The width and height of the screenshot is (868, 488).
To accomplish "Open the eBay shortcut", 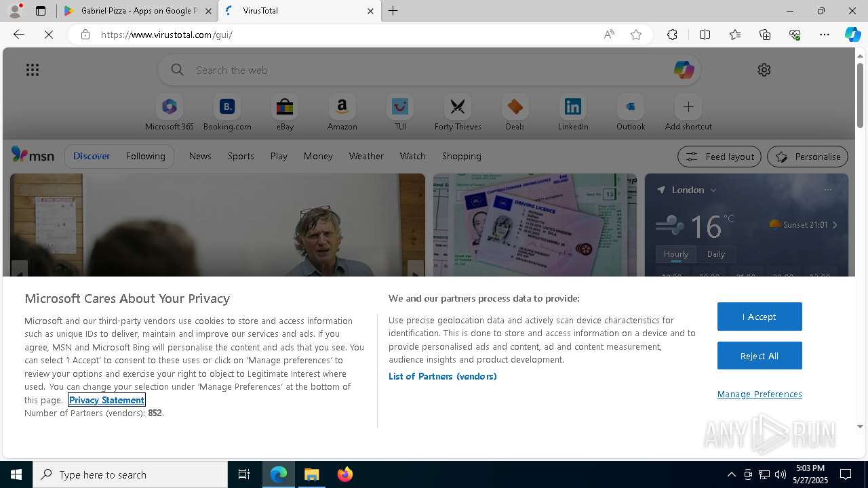I will pyautogui.click(x=285, y=113).
